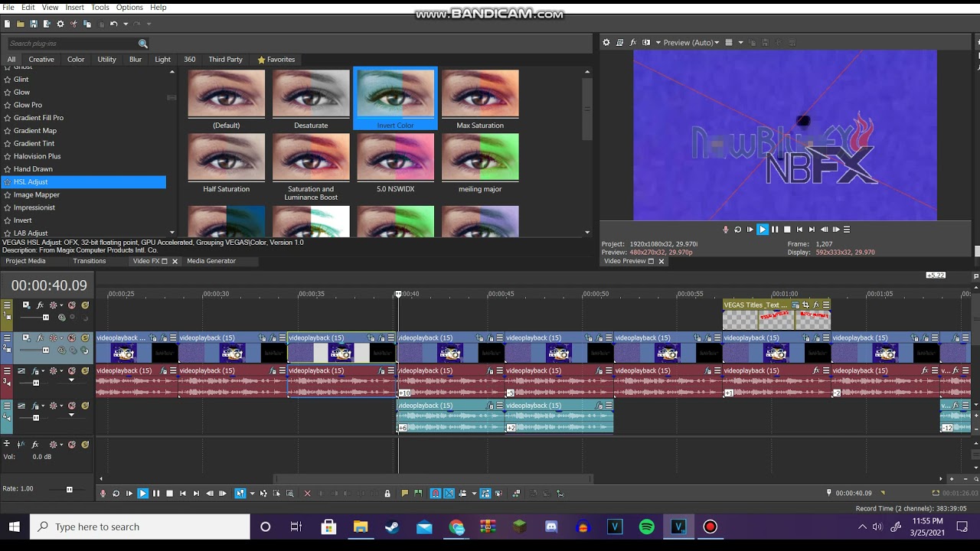The height and width of the screenshot is (551, 980).
Task: Filter plug-ins by Color category
Action: (76, 60)
